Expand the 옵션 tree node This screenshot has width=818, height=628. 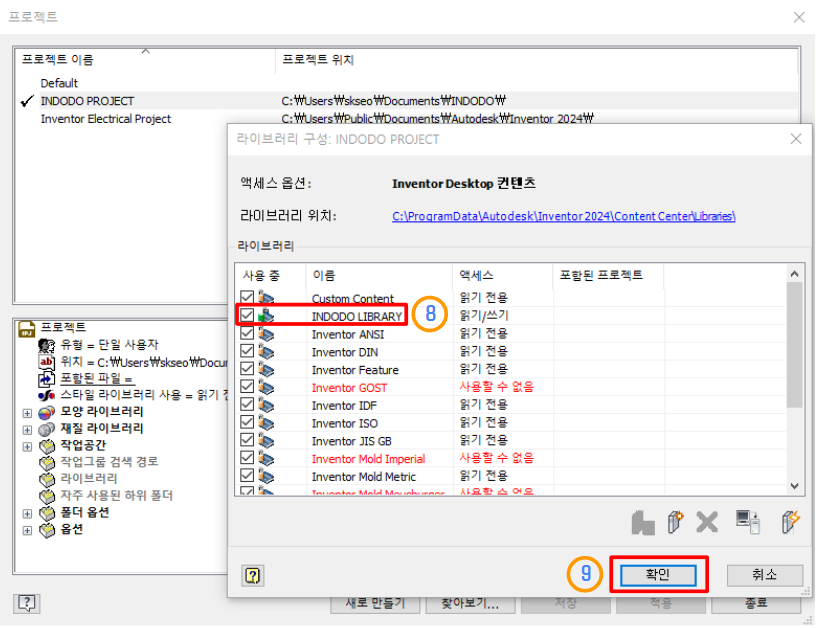point(27,531)
